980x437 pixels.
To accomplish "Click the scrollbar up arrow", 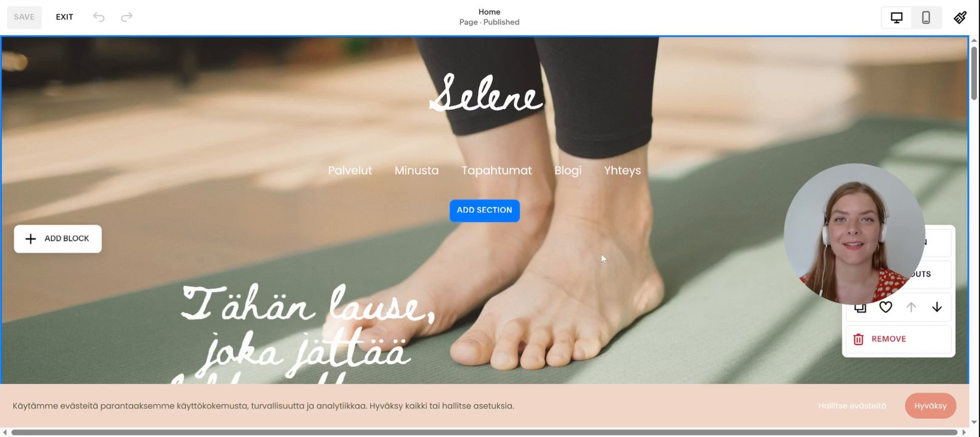I will pyautogui.click(x=974, y=41).
